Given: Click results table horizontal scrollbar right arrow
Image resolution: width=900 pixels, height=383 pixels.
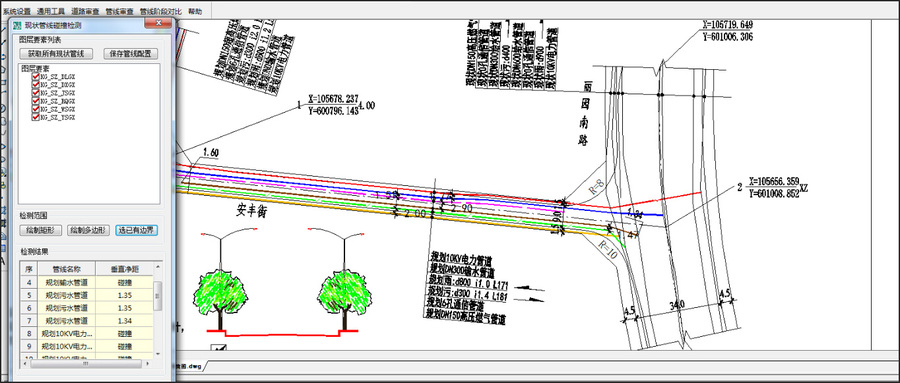Looking at the screenshot, I should tap(149, 363).
